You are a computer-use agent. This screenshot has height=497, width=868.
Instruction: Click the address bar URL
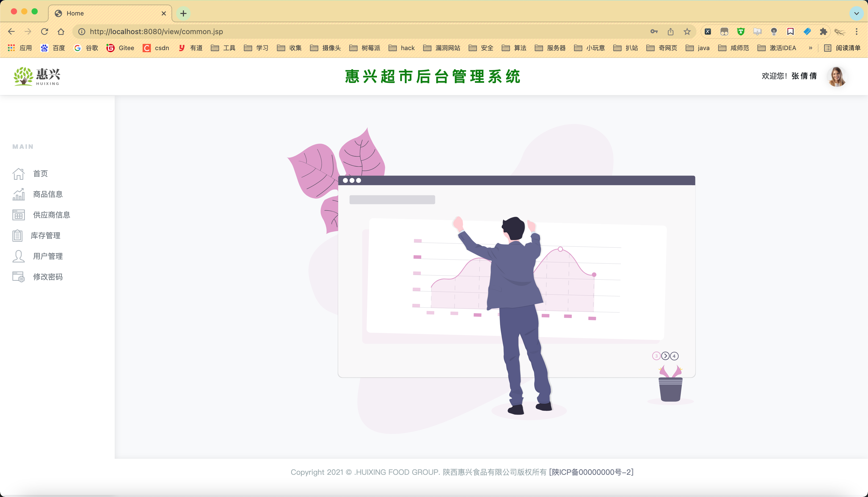[156, 32]
